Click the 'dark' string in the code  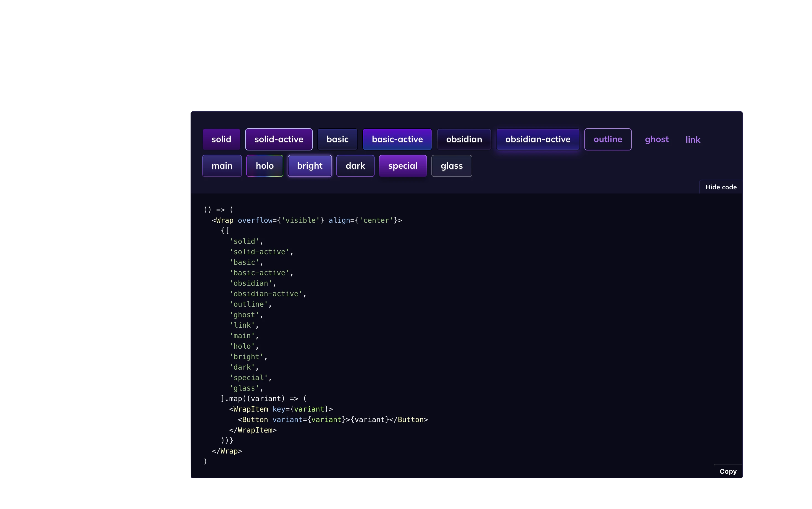pos(242,367)
